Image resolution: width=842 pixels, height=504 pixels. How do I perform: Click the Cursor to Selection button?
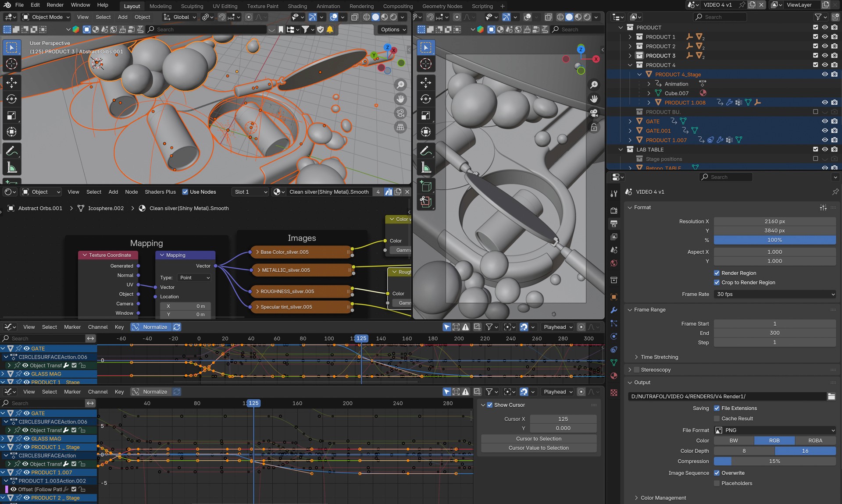pyautogui.click(x=539, y=439)
